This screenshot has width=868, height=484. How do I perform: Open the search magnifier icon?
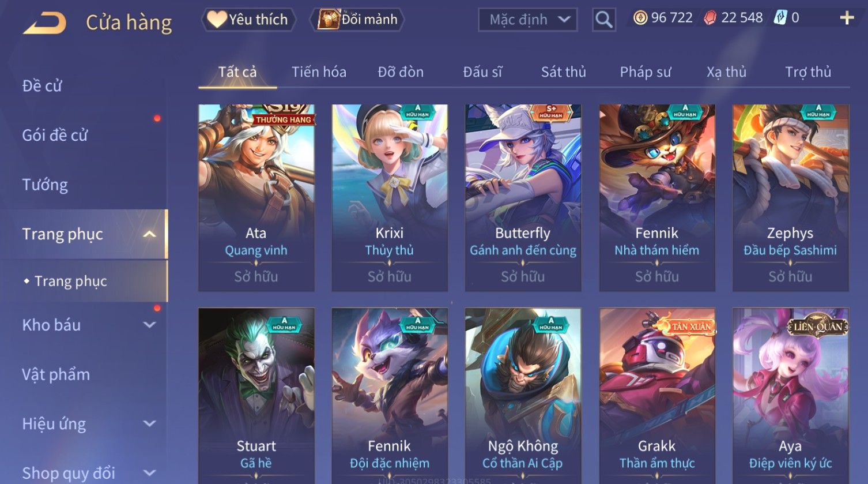(x=603, y=20)
